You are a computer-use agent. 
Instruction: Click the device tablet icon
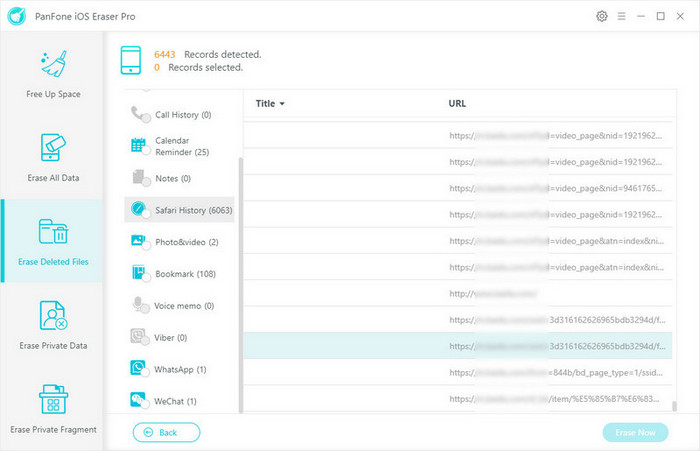click(x=130, y=60)
